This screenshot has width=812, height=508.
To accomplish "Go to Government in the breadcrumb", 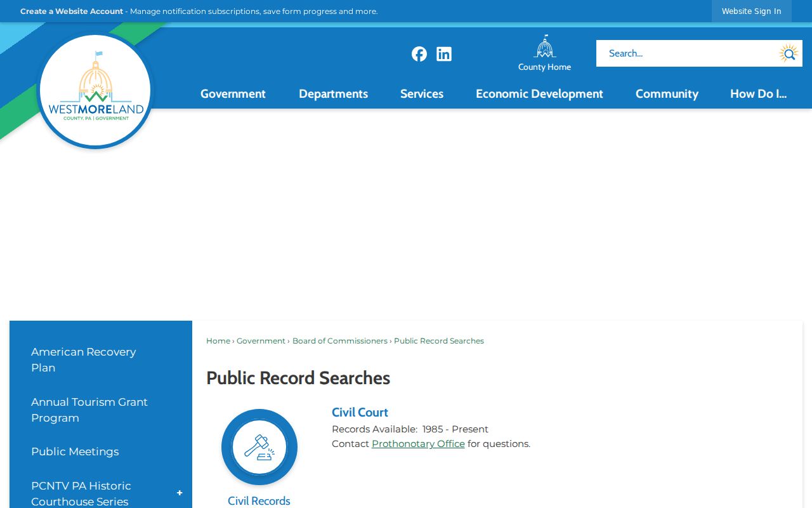I will coord(261,341).
